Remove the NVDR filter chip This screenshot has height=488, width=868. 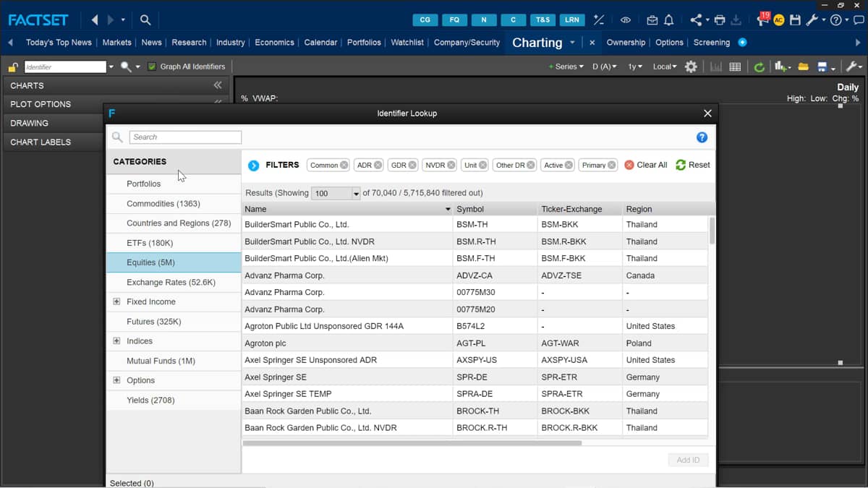coord(451,165)
